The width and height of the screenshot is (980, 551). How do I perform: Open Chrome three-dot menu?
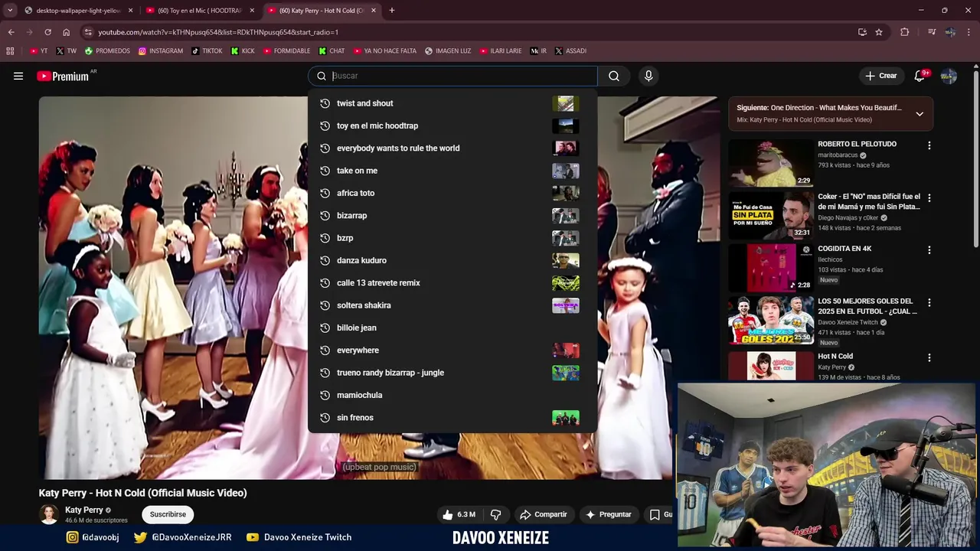969,32
